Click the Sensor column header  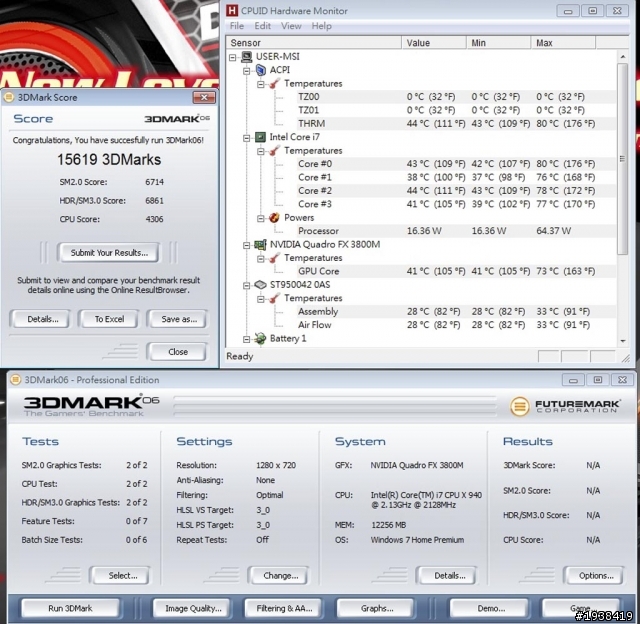point(314,43)
